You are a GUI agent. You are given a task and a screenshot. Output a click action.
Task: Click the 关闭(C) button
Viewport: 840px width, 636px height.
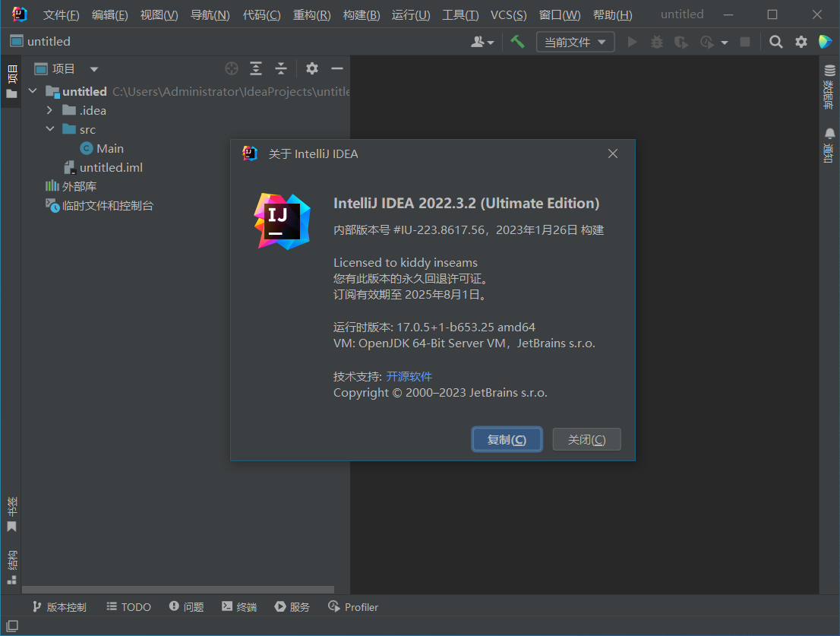tap(586, 439)
